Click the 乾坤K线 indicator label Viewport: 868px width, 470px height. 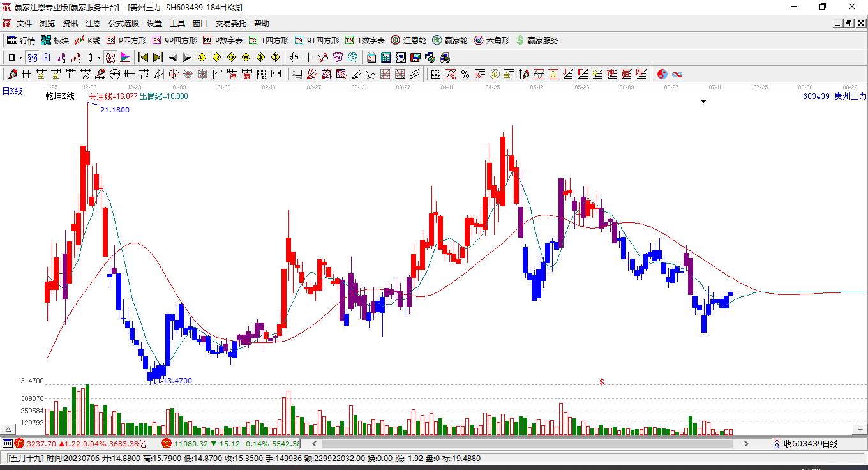point(60,96)
